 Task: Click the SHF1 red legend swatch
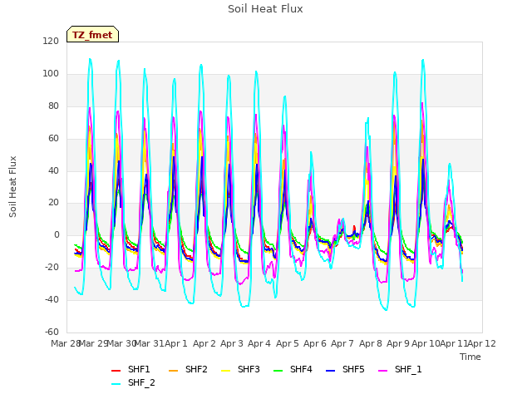pos(116,371)
